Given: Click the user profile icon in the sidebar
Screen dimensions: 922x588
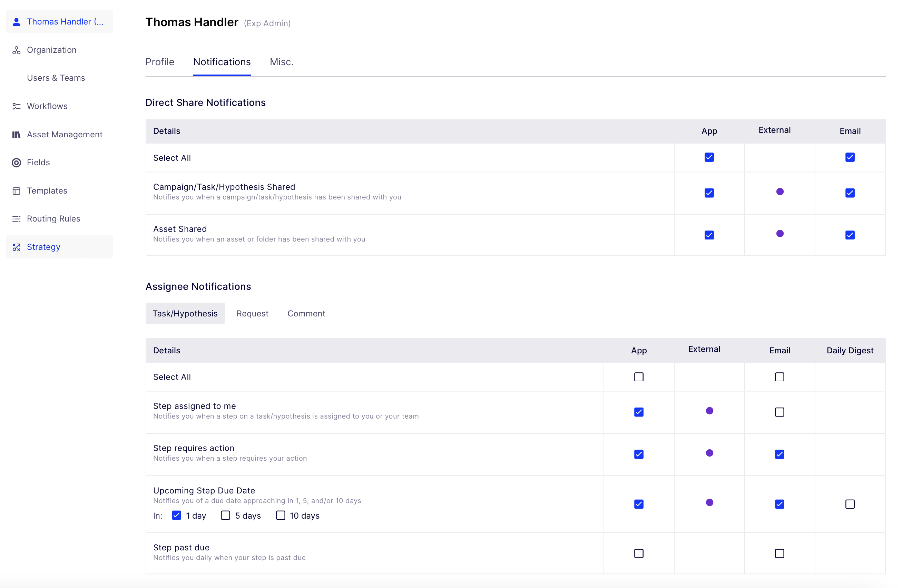Looking at the screenshot, I should 16,22.
